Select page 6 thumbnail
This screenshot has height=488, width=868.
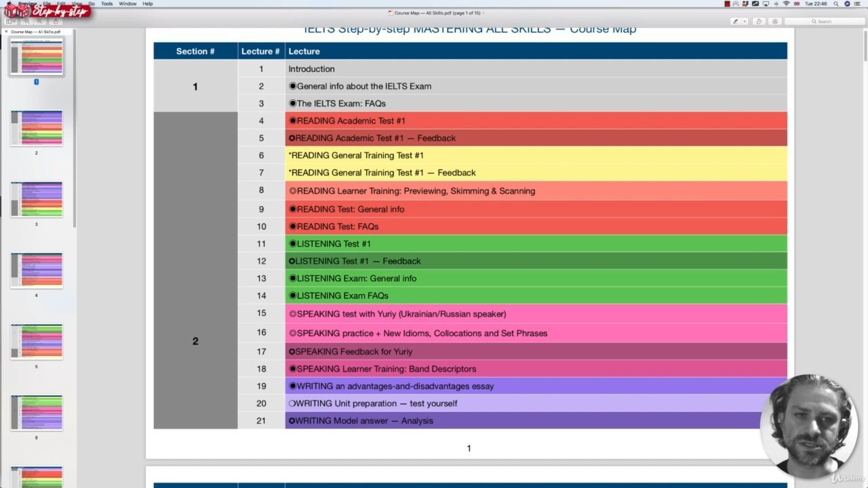(37, 413)
